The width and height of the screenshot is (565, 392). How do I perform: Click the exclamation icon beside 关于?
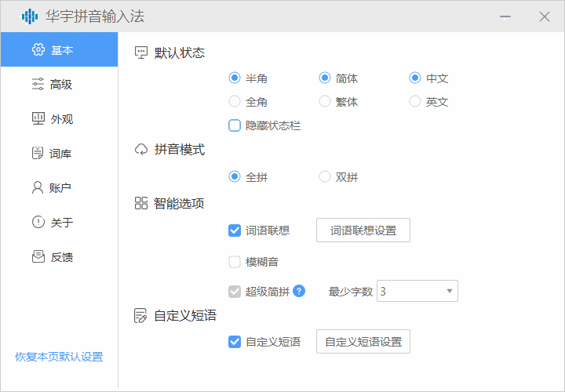pos(38,222)
